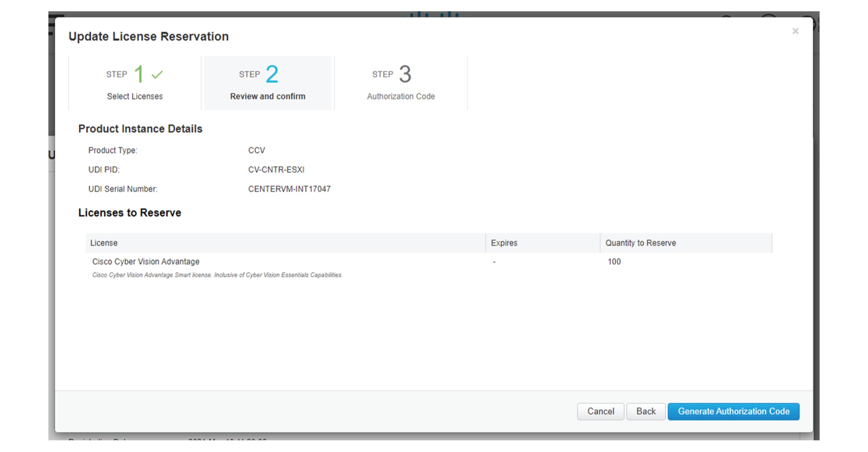The width and height of the screenshot is (868, 452).
Task: Go to Step 1 Select Licenses
Action: pyautogui.click(x=135, y=83)
